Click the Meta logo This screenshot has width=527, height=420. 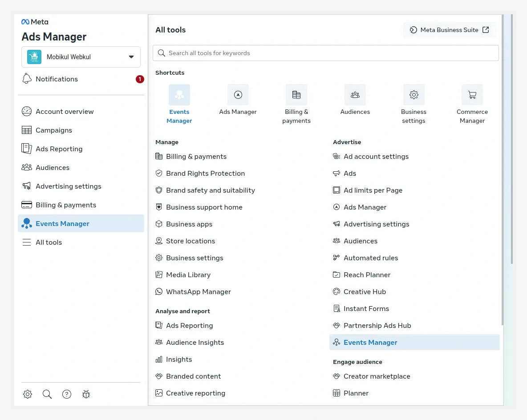coord(35,22)
